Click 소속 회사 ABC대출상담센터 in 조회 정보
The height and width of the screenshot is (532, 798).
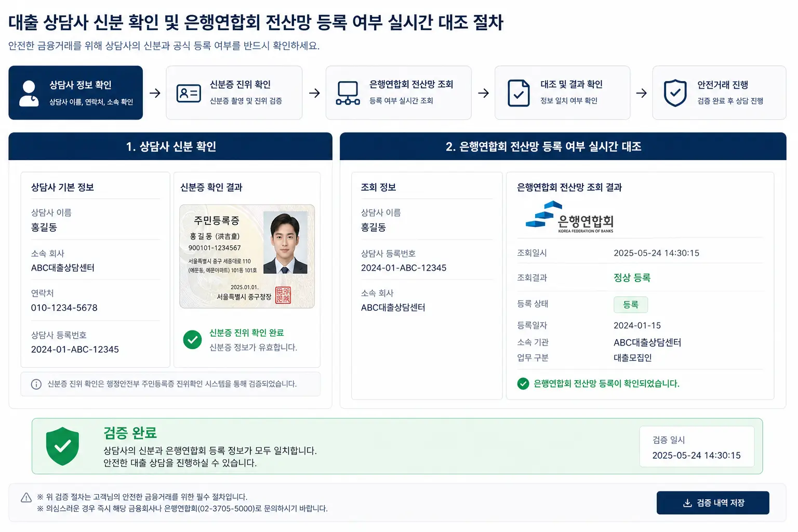(393, 308)
